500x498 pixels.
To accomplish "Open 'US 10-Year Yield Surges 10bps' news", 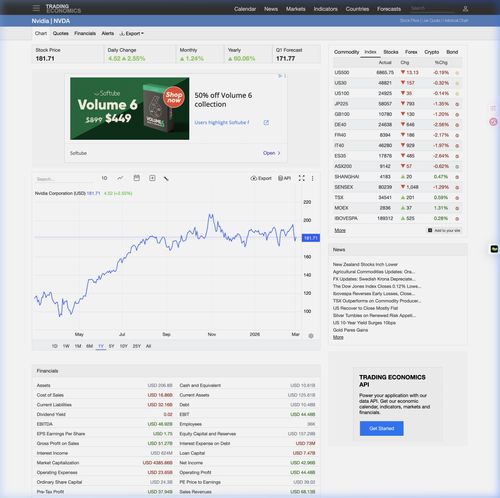I will pos(364,323).
